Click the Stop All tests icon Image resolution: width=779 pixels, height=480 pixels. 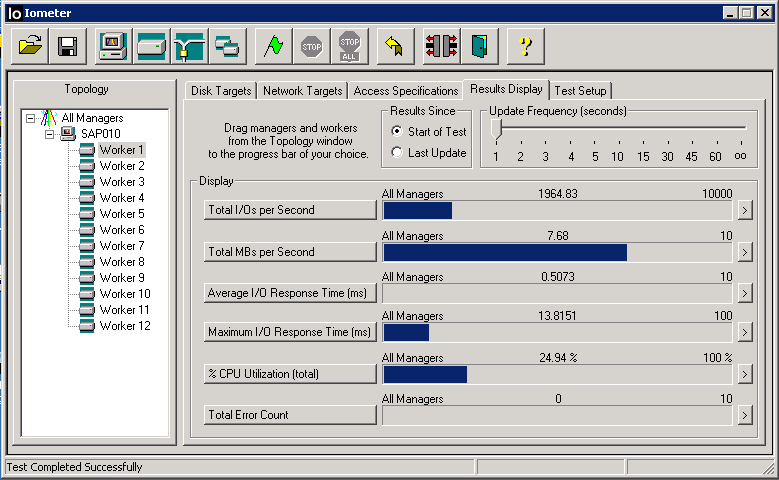pyautogui.click(x=349, y=47)
